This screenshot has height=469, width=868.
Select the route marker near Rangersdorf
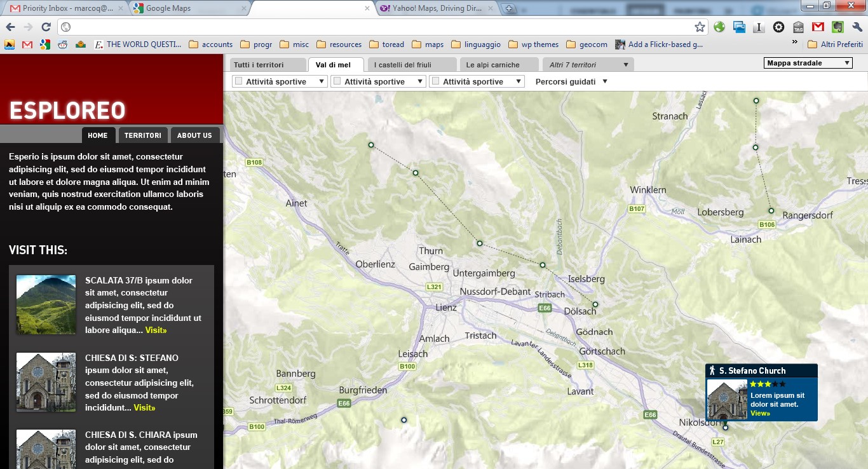(771, 210)
